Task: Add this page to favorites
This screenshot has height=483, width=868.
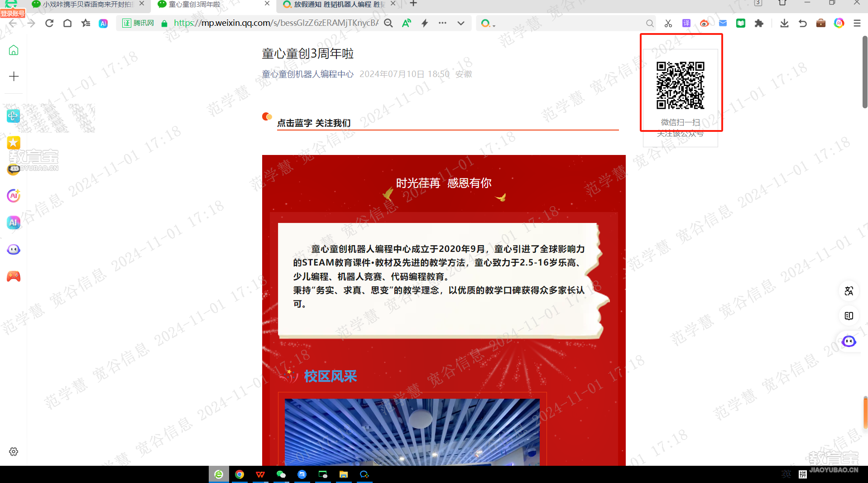Action: tap(86, 23)
